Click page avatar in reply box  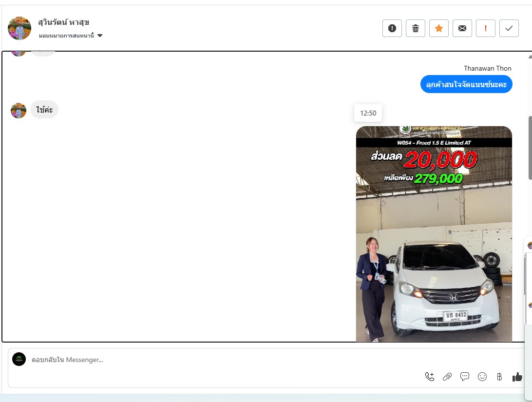(x=19, y=359)
